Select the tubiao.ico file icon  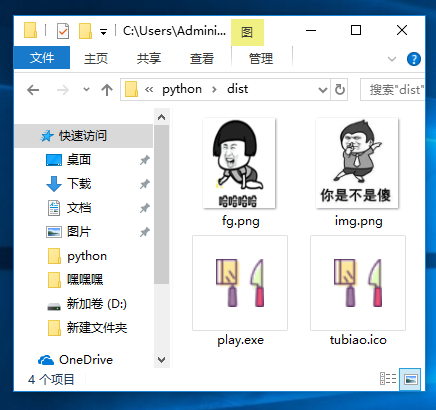click(x=358, y=283)
